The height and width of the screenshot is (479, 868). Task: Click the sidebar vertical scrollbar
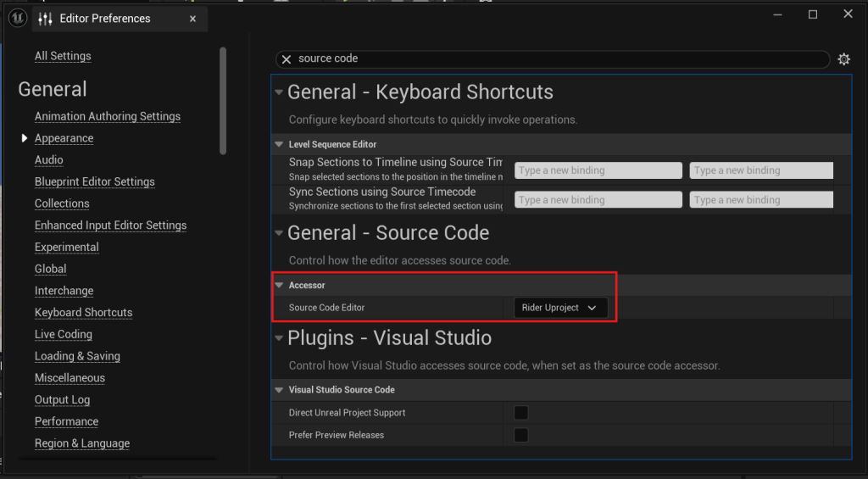[x=223, y=101]
